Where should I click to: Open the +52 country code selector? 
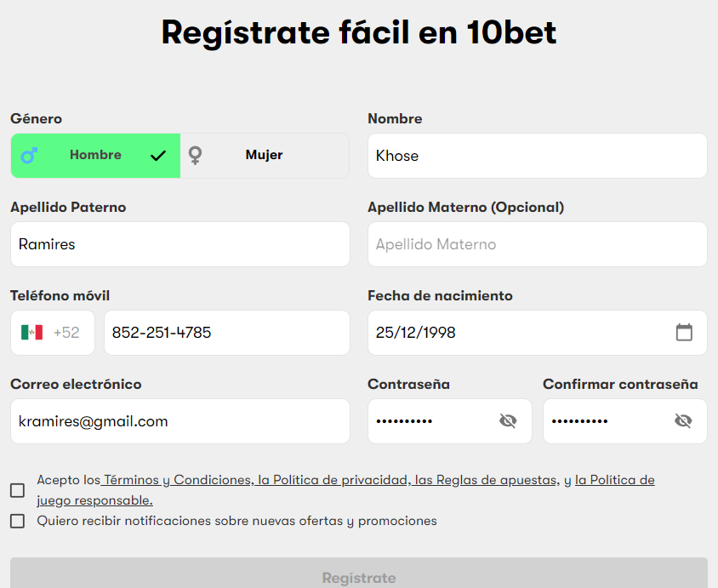[x=53, y=333]
